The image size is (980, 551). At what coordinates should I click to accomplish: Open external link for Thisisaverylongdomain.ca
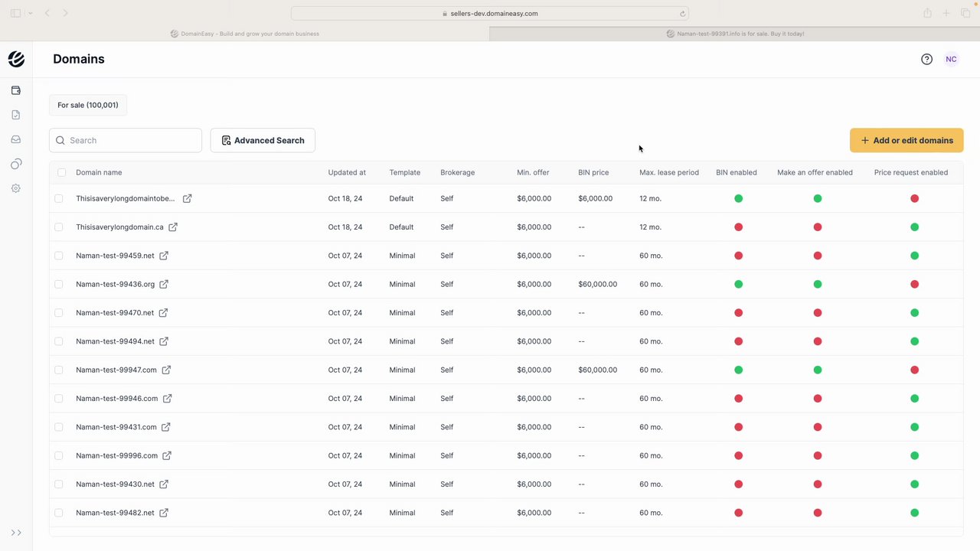[173, 227]
